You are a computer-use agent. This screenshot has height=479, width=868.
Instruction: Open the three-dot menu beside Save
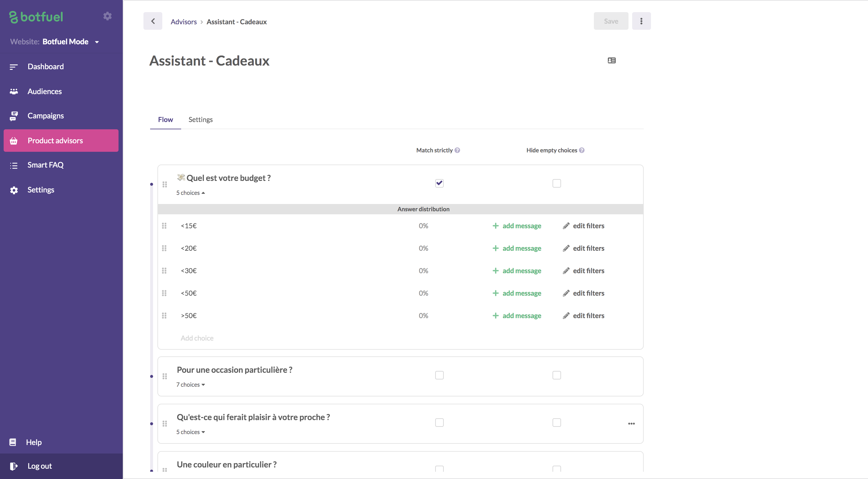(641, 21)
